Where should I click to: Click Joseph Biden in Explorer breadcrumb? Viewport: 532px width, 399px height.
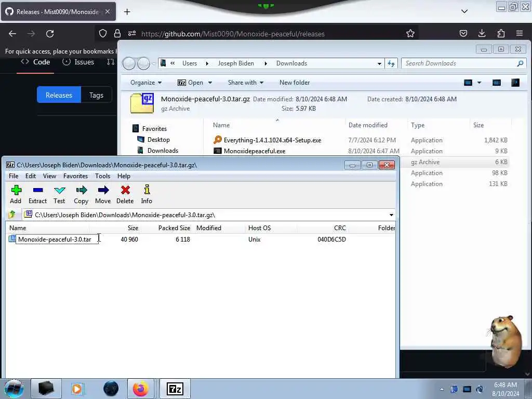236,63
